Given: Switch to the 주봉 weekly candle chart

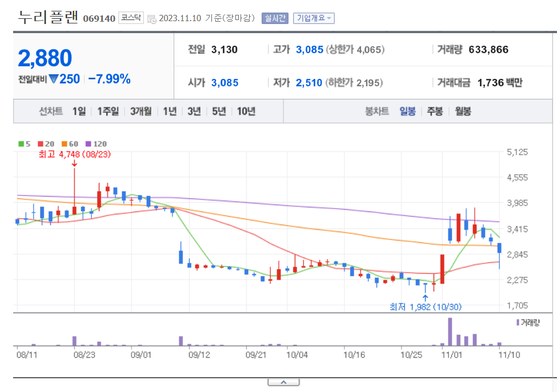Looking at the screenshot, I should tap(435, 111).
